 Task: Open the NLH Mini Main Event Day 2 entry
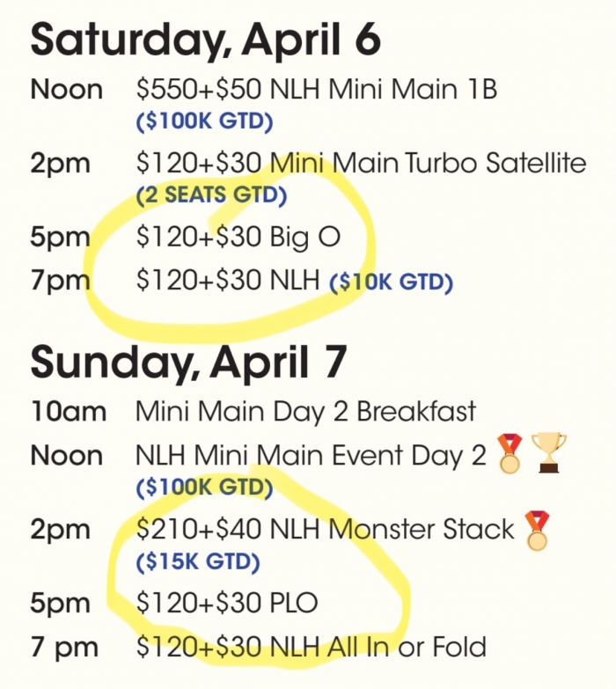311,454
